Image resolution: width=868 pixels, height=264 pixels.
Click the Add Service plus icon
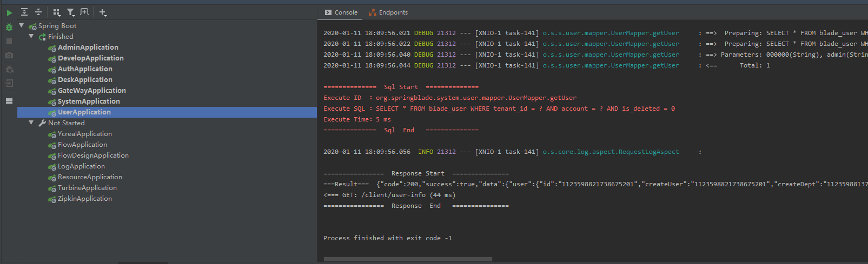(x=103, y=12)
